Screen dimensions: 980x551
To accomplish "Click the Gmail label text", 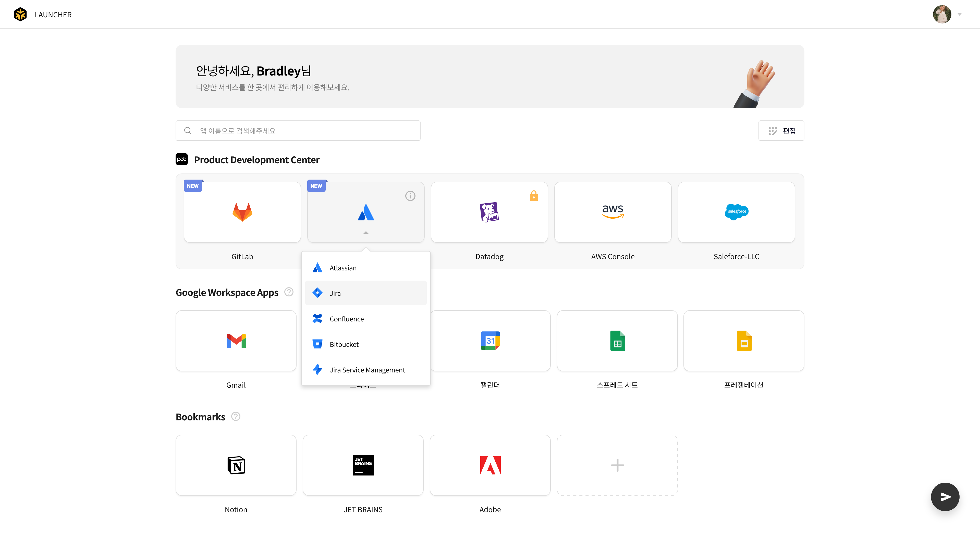I will pos(236,385).
